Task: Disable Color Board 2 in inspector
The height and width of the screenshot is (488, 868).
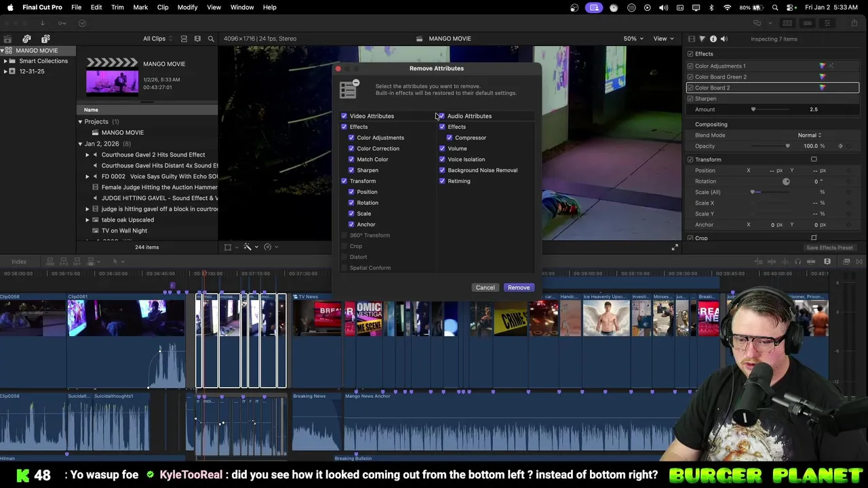Action: 690,87
